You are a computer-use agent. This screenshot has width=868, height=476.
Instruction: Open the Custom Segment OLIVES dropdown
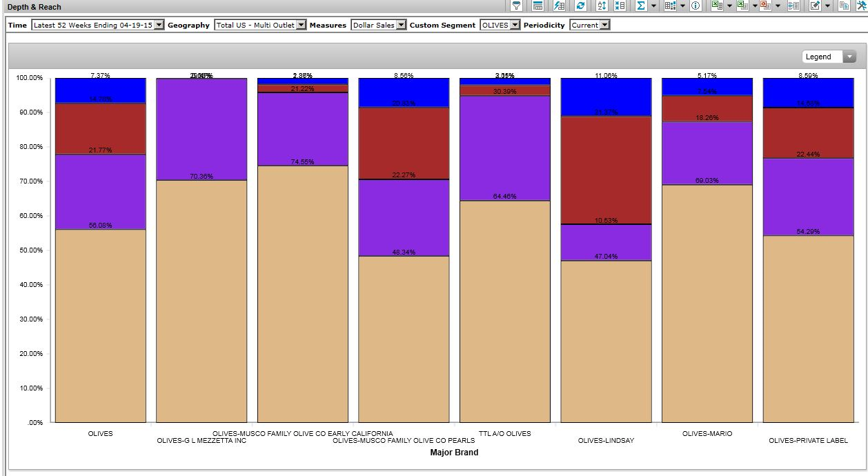515,25
